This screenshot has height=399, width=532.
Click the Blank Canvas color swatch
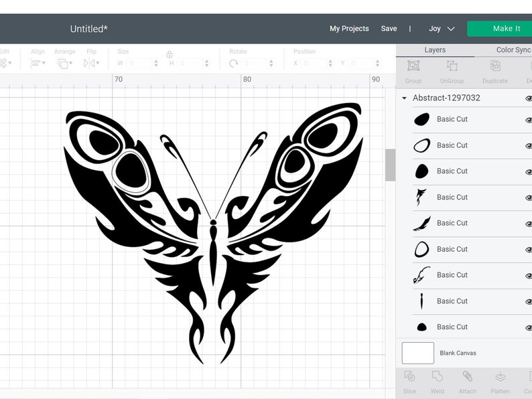pos(417,353)
